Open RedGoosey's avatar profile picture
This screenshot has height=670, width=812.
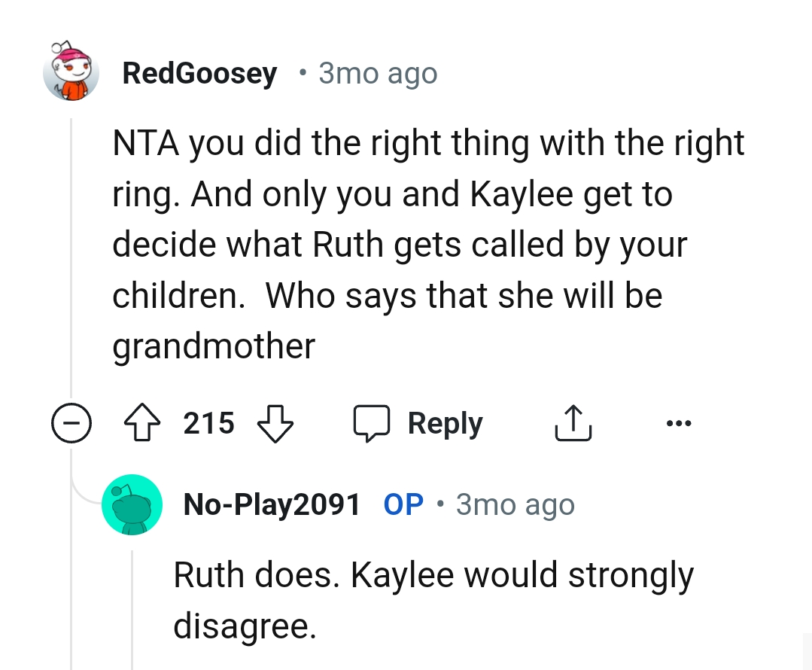coord(71,71)
